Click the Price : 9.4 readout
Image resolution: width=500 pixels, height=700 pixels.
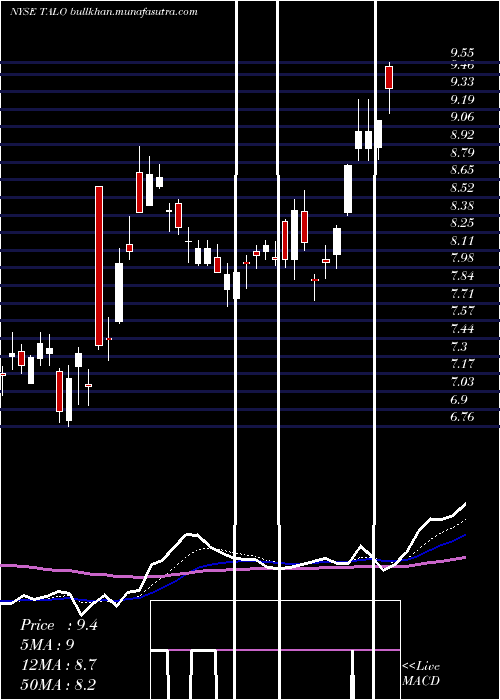(59, 625)
